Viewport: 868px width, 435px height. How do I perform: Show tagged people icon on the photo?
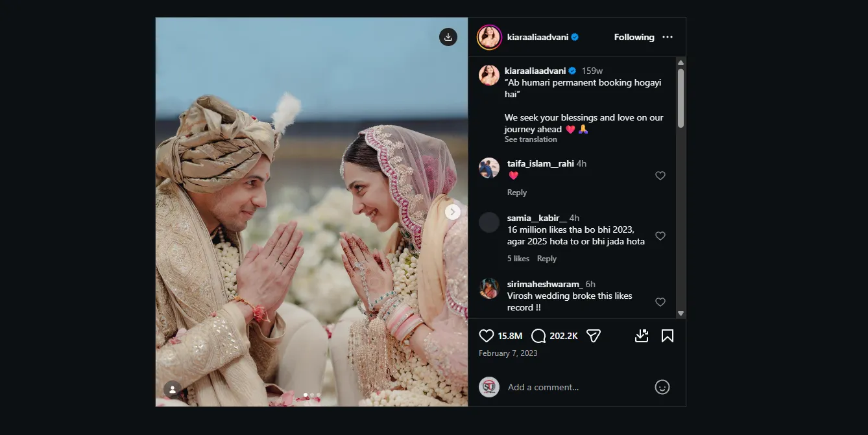click(x=173, y=389)
